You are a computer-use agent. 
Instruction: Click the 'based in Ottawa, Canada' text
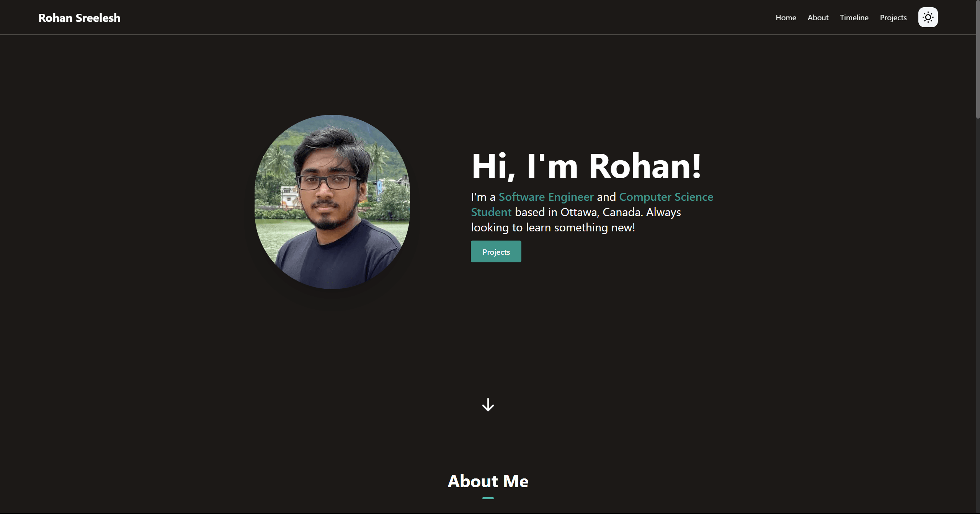(578, 212)
